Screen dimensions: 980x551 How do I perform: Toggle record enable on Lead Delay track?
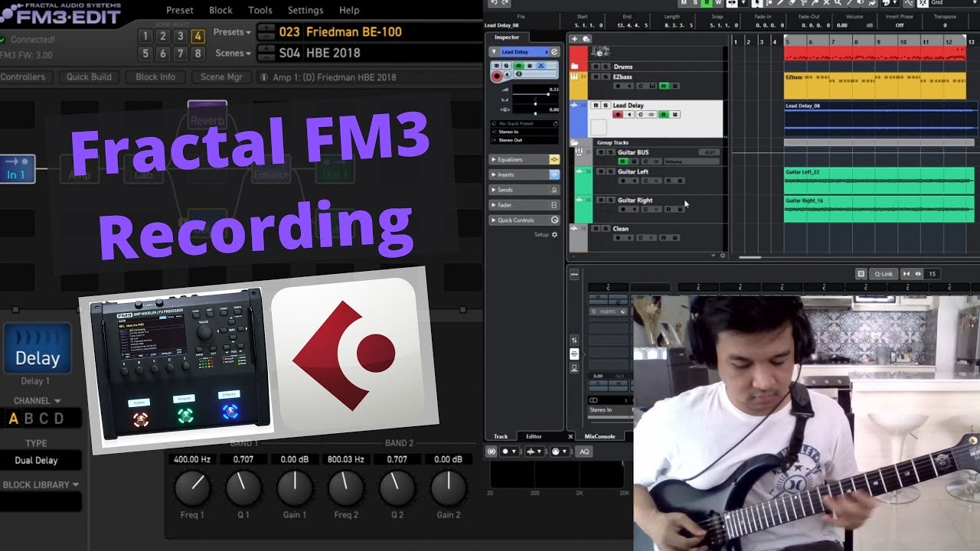click(x=618, y=115)
